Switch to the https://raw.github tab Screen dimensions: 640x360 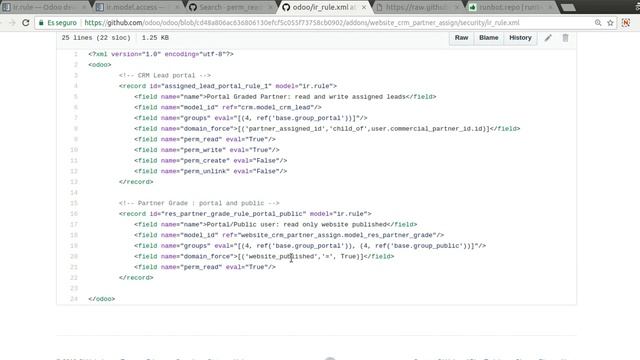(x=416, y=7)
